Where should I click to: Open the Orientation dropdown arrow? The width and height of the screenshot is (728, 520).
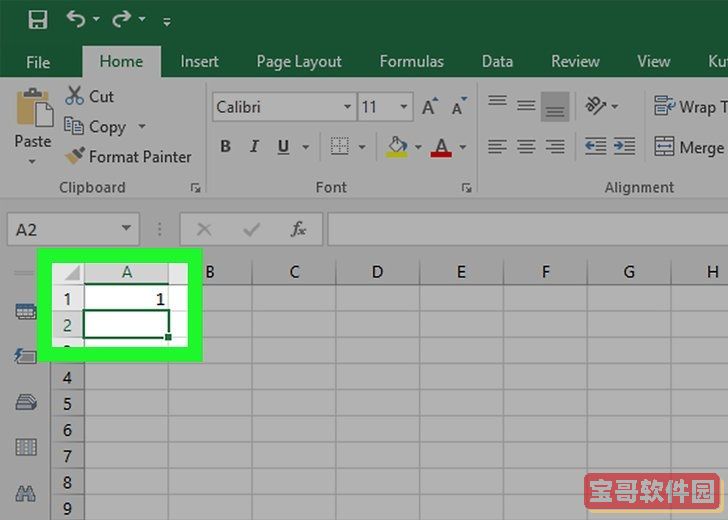615,107
